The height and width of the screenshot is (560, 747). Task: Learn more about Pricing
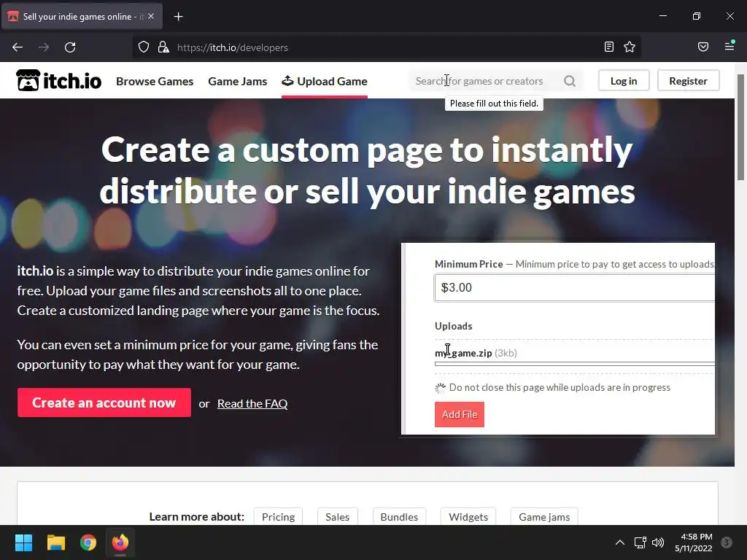[x=278, y=517]
